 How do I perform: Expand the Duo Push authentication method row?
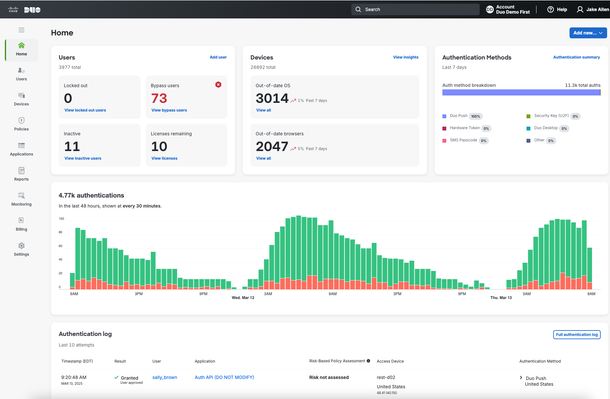point(521,378)
